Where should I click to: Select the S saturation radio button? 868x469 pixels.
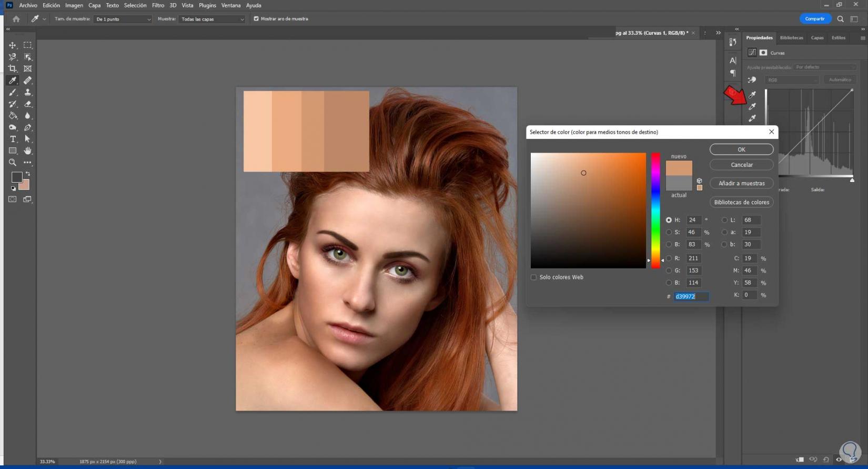[x=669, y=232]
